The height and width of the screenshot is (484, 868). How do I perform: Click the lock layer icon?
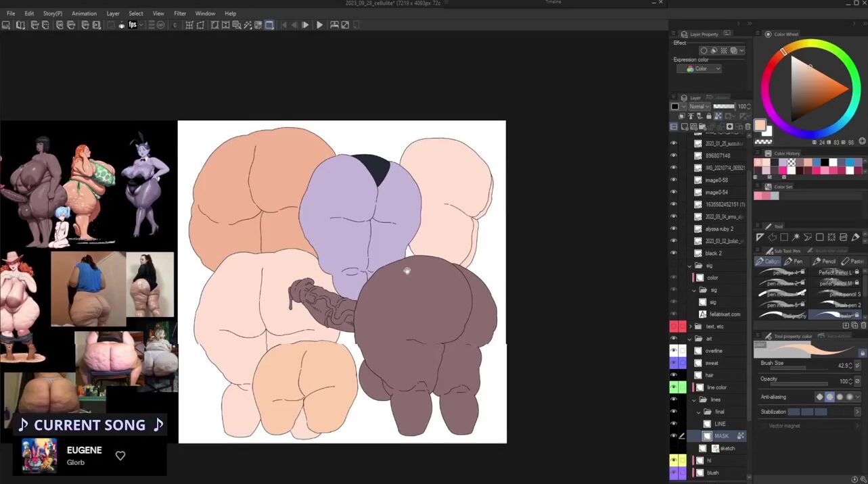point(708,116)
